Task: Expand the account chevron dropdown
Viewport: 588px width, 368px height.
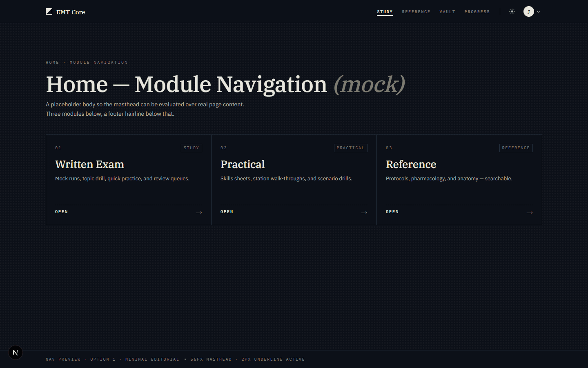Action: pos(538,12)
